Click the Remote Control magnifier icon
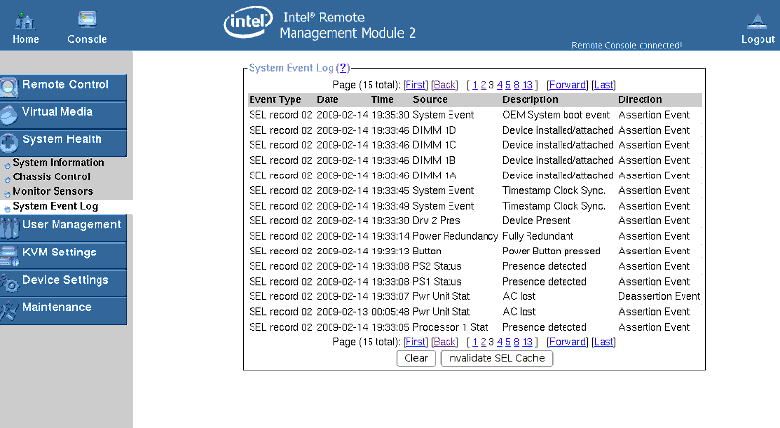Image resolution: width=780 pixels, height=428 pixels. (8, 87)
